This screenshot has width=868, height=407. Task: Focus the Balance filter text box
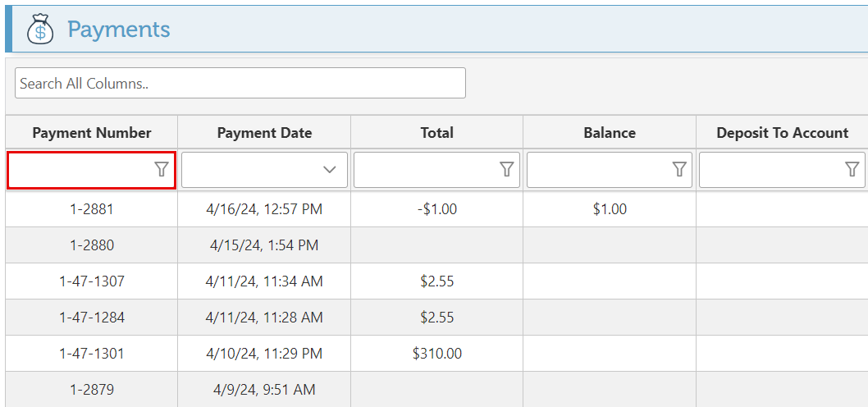(x=599, y=169)
